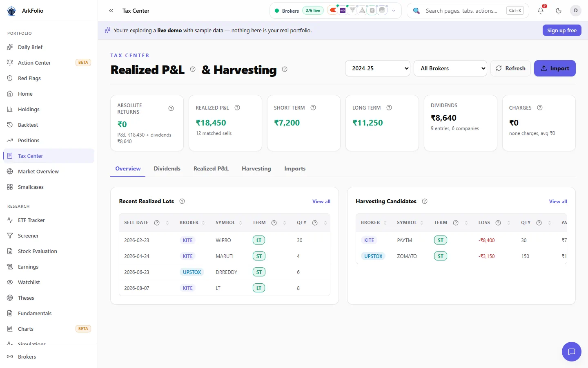The width and height of the screenshot is (588, 368).
Task: Show help for Realized P&L heading
Action: pyautogui.click(x=193, y=69)
